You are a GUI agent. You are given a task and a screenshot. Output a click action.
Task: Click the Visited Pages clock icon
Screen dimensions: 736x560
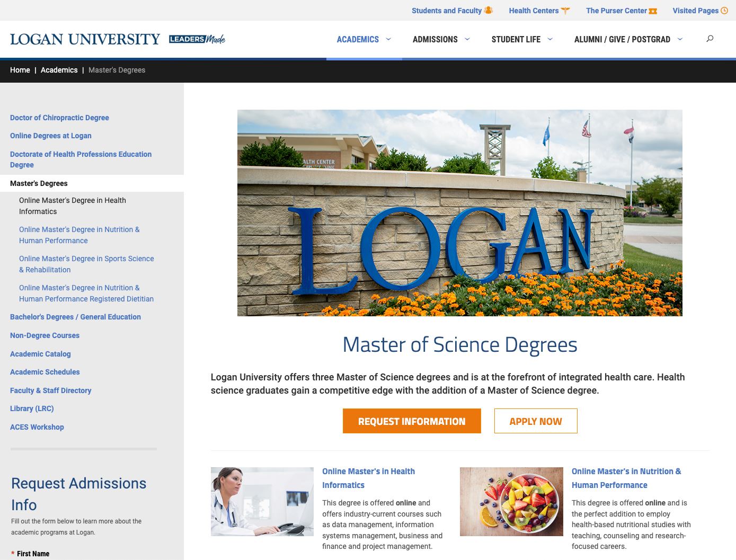pyautogui.click(x=724, y=10)
